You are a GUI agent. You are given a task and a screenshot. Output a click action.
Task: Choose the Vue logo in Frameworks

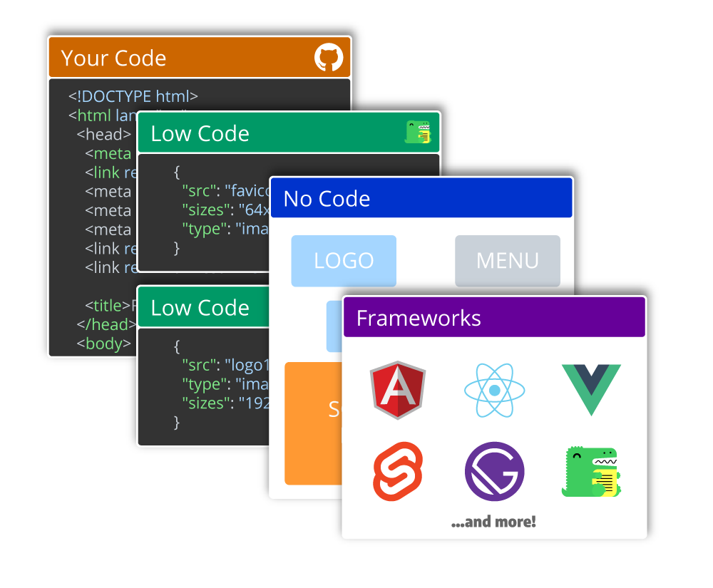pos(591,390)
